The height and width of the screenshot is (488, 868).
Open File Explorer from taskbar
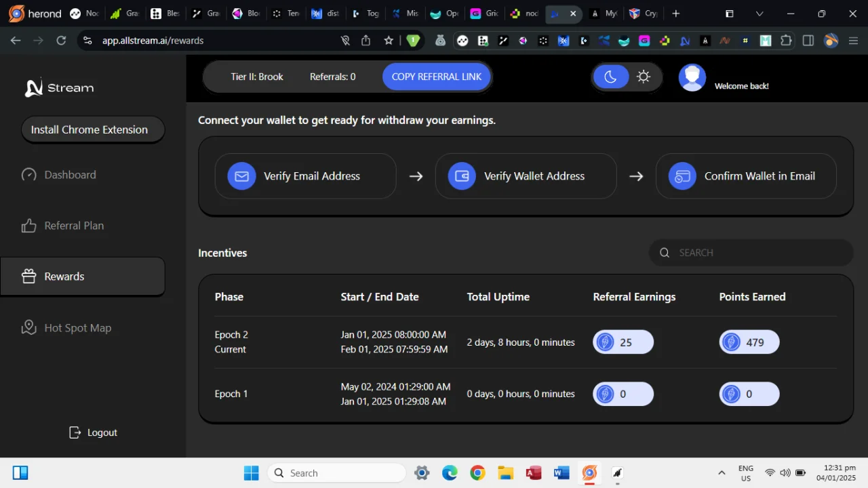pyautogui.click(x=505, y=473)
